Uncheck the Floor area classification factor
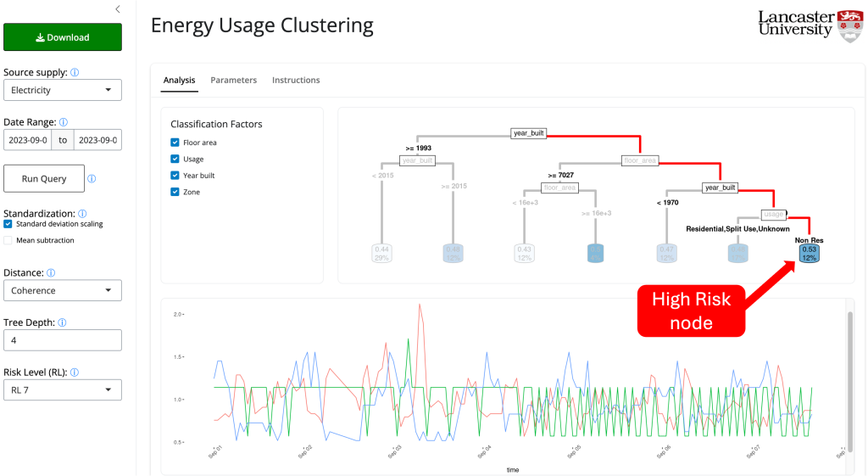Viewport: 868px width, 476px height. coord(175,143)
